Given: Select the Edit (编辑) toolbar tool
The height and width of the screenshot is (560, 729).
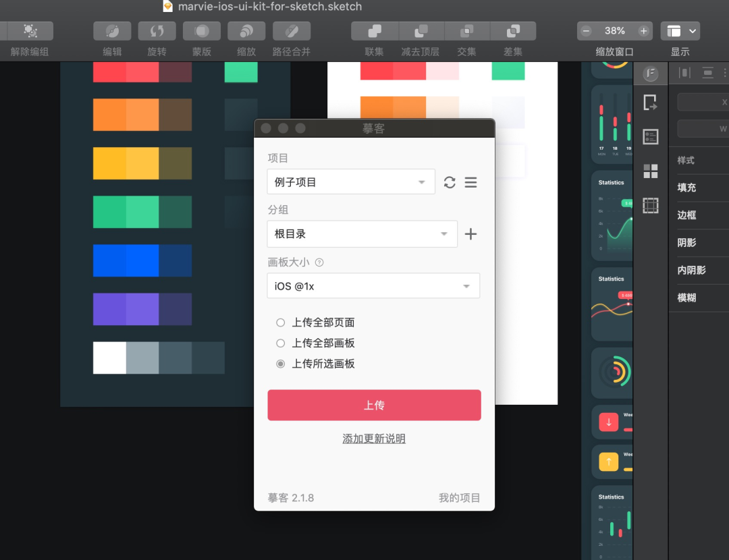Looking at the screenshot, I should pyautogui.click(x=112, y=31).
